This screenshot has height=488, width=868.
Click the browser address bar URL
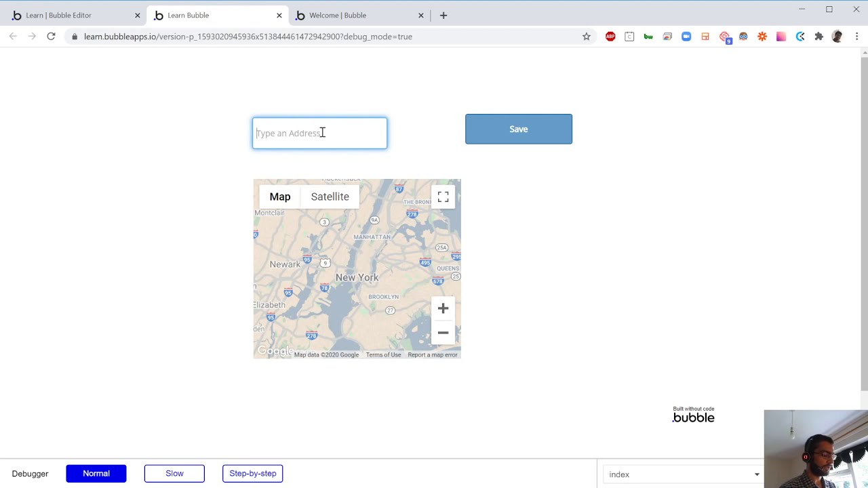coord(248,37)
